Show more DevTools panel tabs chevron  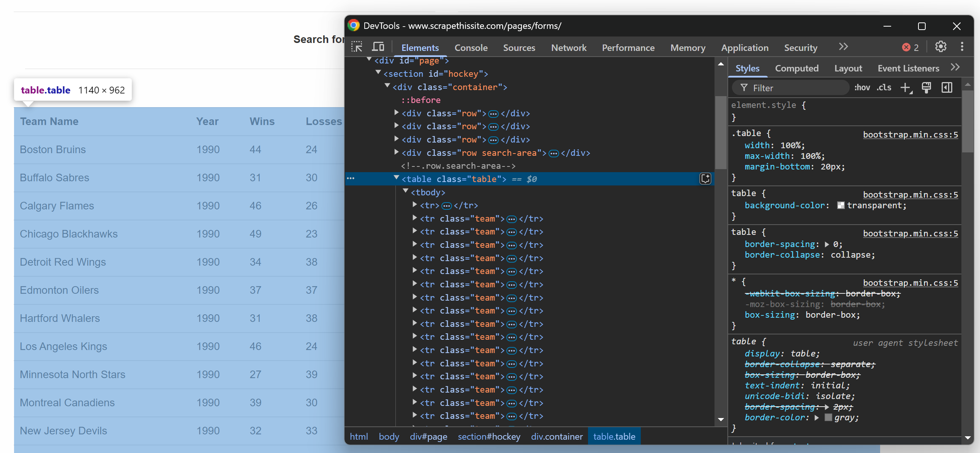(x=843, y=47)
